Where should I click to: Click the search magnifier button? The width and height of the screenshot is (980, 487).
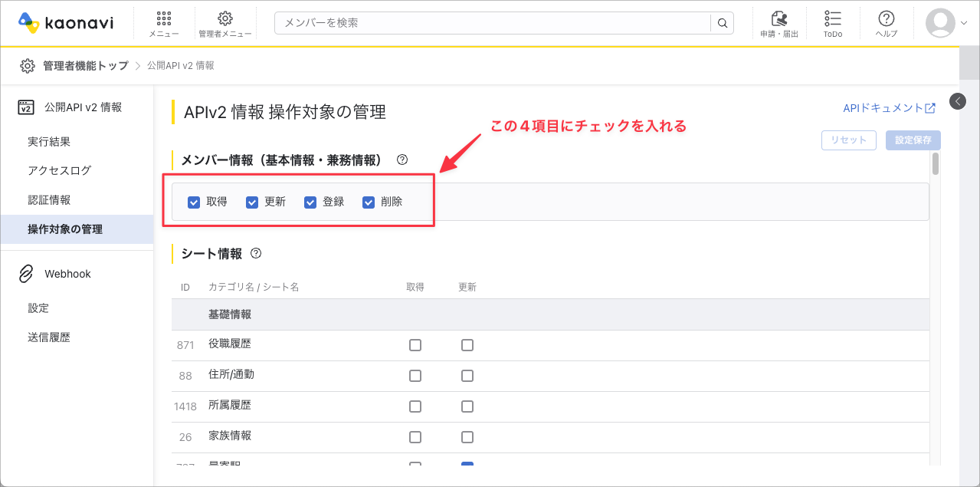click(722, 23)
